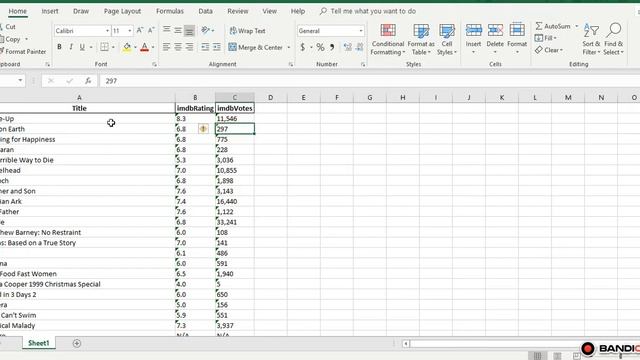Switch to the Draw tab

81,11
